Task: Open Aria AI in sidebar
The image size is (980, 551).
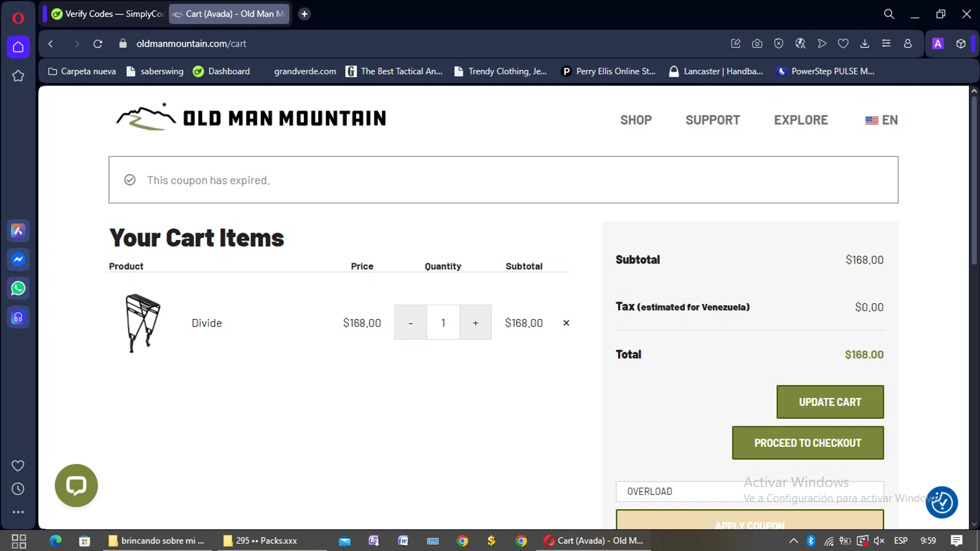Action: click(18, 231)
